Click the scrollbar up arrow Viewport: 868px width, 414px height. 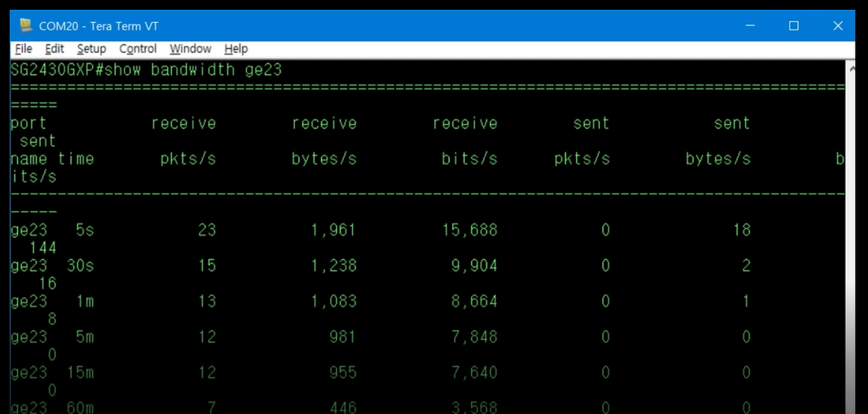850,68
